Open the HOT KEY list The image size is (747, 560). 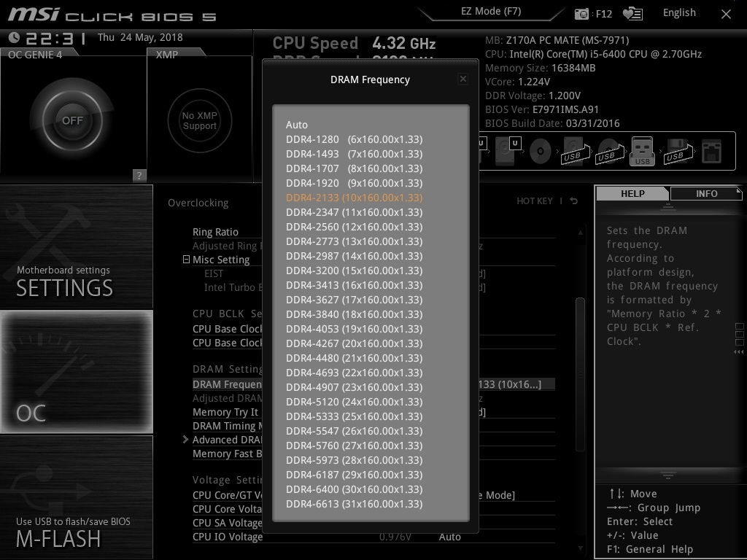tap(535, 201)
